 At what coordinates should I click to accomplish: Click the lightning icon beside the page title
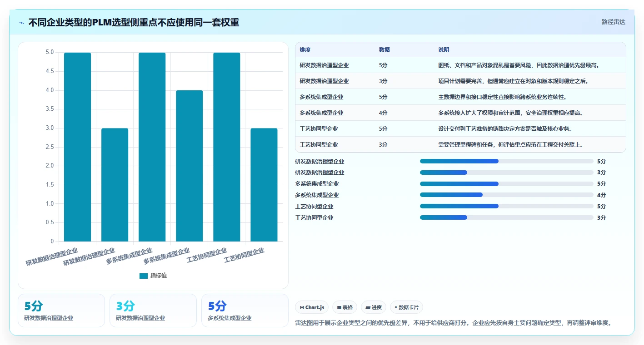click(22, 22)
